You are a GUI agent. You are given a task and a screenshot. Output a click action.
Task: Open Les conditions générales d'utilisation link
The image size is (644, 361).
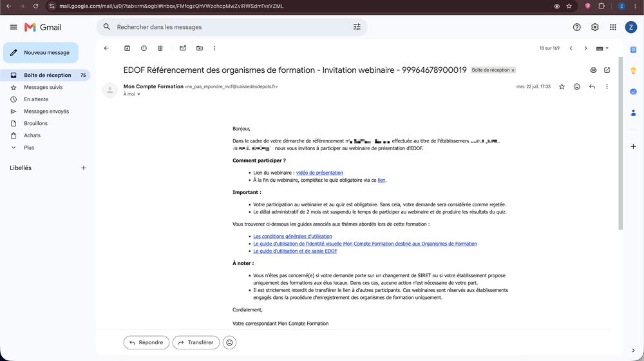point(292,237)
